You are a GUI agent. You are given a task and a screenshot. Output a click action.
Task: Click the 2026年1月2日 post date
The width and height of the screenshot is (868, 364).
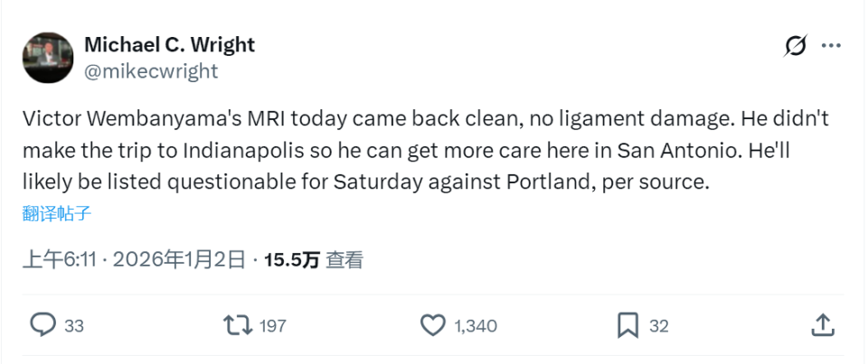pyautogui.click(x=180, y=260)
